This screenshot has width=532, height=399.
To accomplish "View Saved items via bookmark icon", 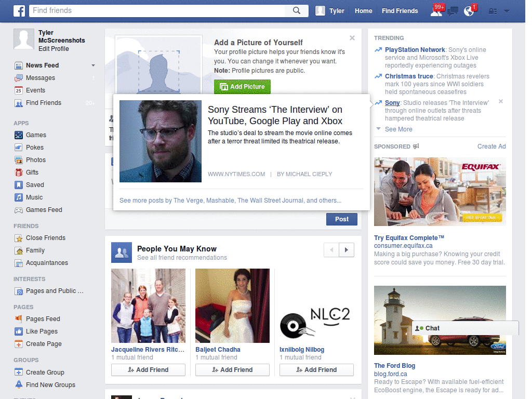I will 18,184.
